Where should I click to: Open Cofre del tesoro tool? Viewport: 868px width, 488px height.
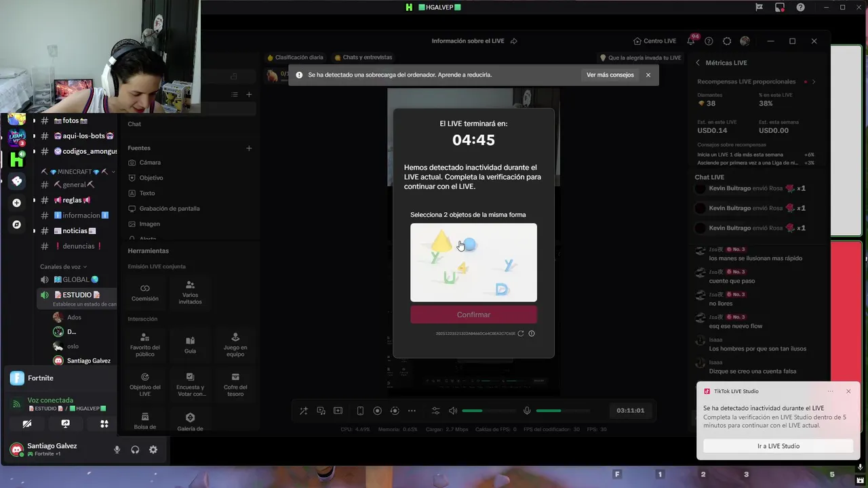(x=235, y=384)
